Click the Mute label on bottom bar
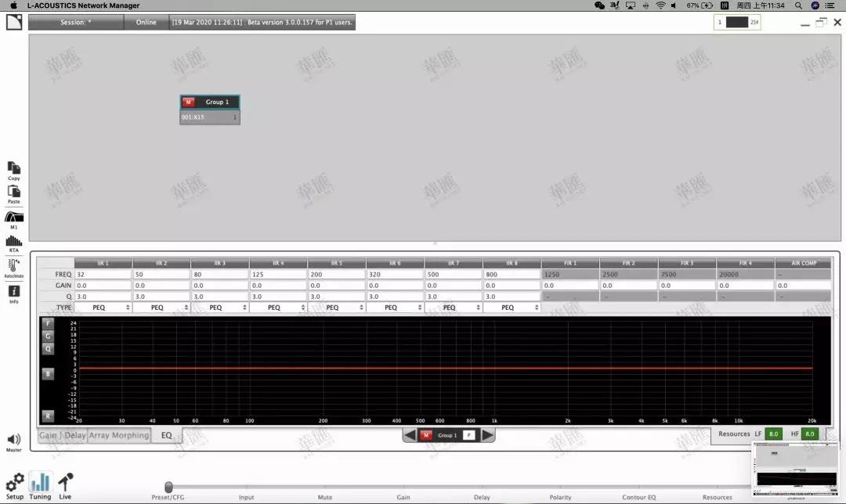The width and height of the screenshot is (846, 504). 325,497
